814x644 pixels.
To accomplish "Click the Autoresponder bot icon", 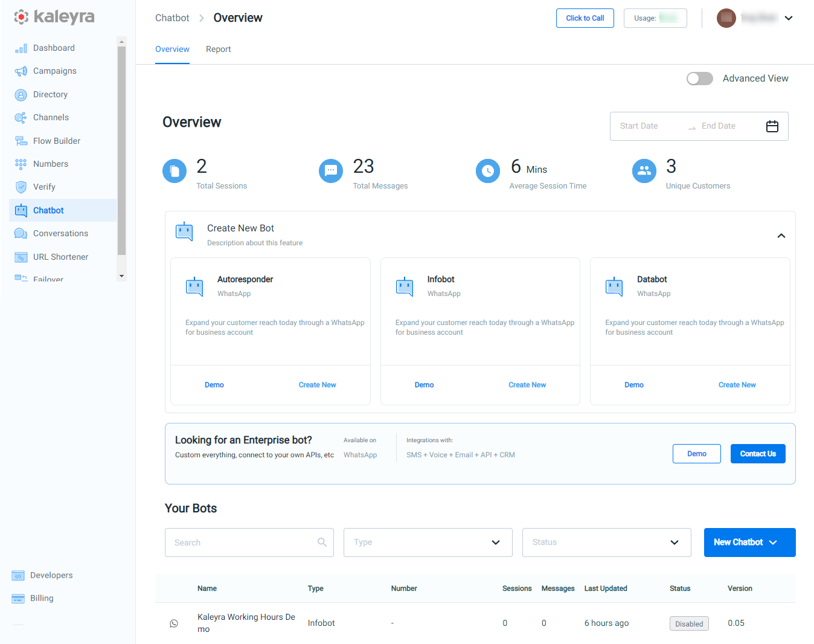I will pyautogui.click(x=194, y=286).
